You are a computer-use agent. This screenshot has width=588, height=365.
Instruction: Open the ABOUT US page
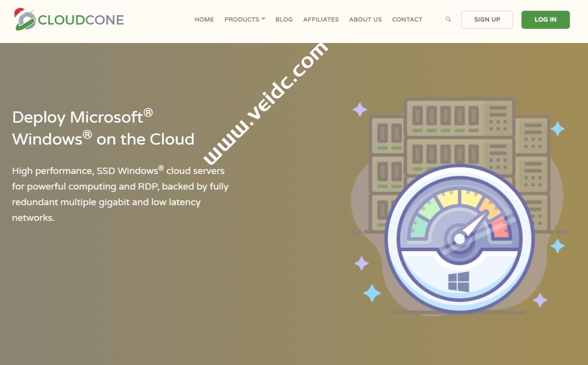pos(365,20)
